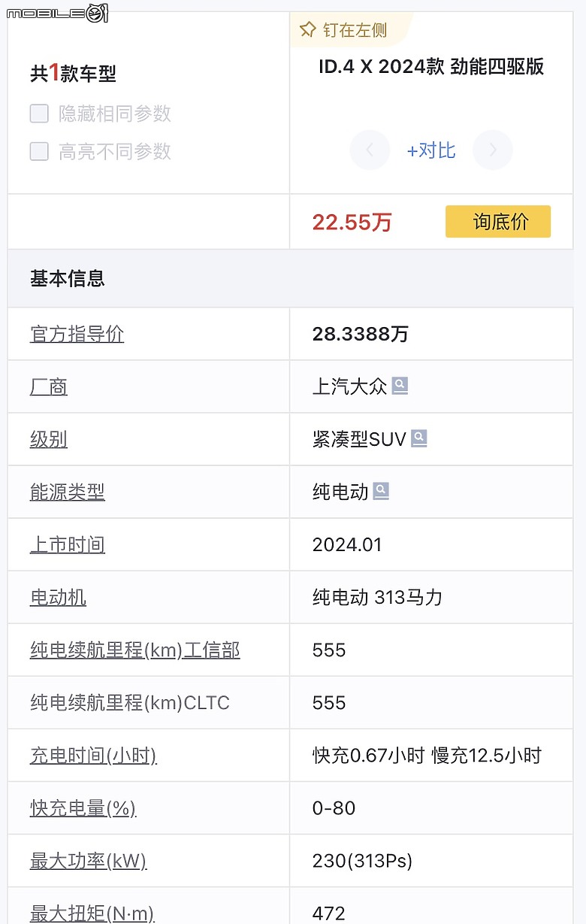586x924 pixels.
Task: Open the 厂商 parameter link
Action: pos(49,386)
